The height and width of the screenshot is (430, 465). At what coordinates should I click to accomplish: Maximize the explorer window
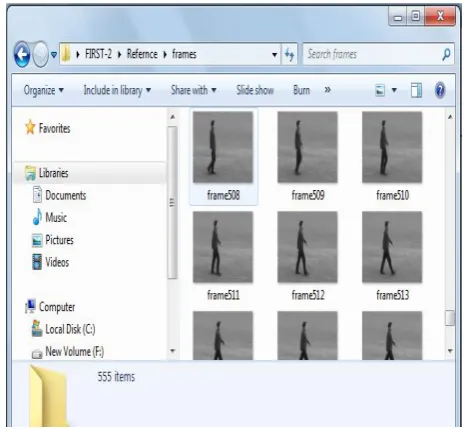(x=415, y=17)
